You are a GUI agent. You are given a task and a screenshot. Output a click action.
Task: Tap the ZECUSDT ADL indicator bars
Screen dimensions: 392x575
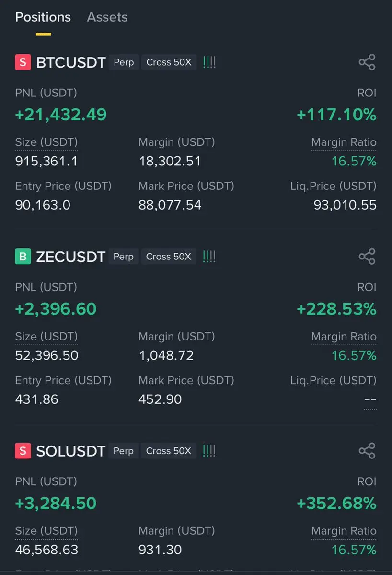209,257
